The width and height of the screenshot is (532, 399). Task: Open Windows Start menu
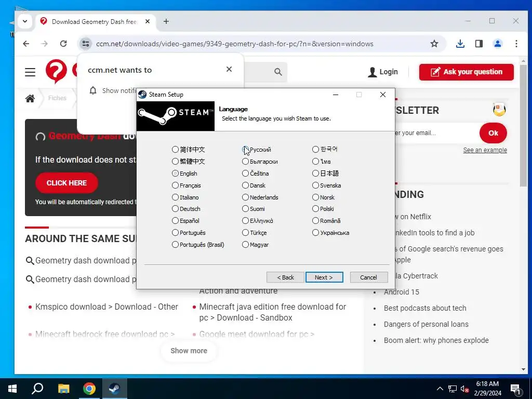12,389
